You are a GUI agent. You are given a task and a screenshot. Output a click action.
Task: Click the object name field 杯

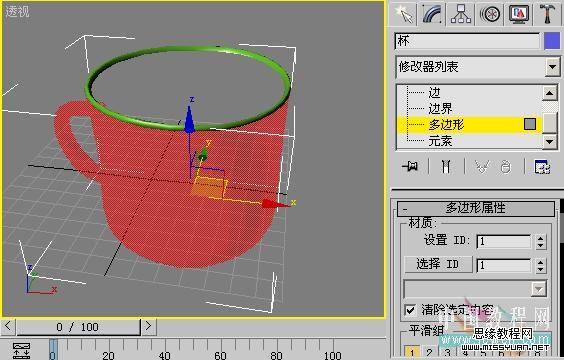[x=467, y=41]
